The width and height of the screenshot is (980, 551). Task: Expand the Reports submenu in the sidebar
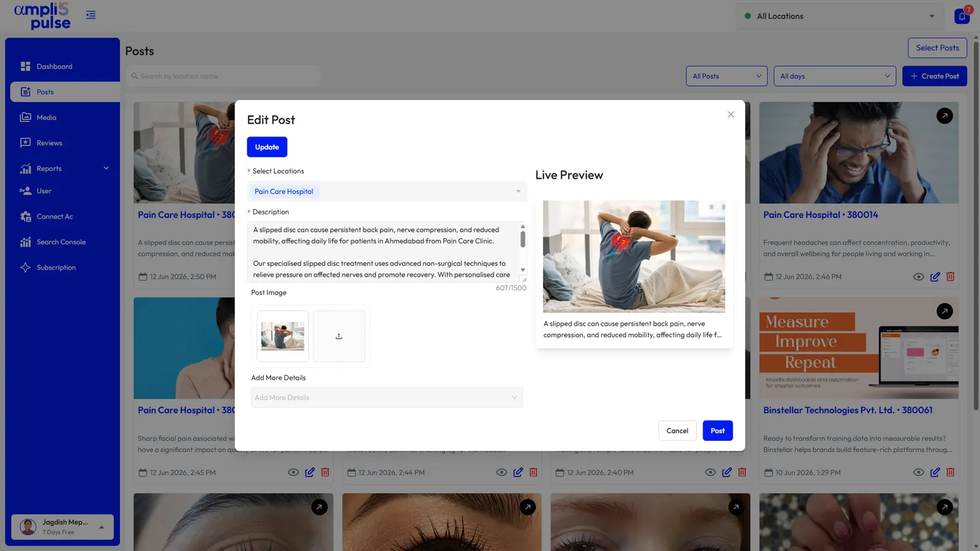pos(65,168)
